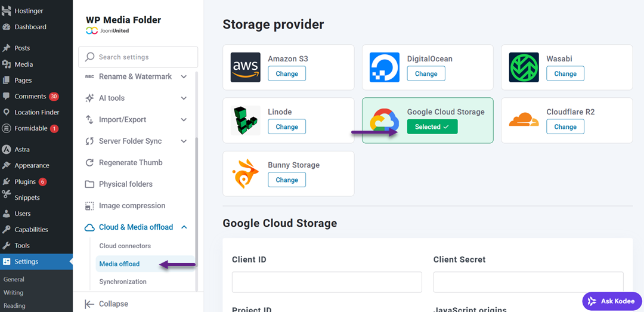This screenshot has width=644, height=312.
Task: Click into the Client ID input field
Action: point(327,282)
